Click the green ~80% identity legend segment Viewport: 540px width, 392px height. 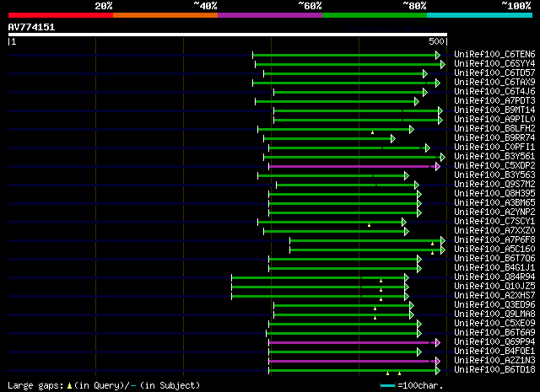point(375,15)
